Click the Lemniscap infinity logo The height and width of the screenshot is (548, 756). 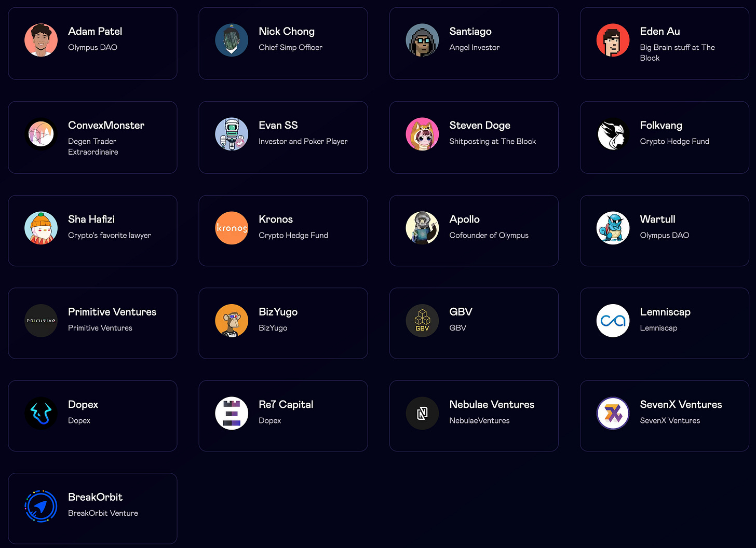coord(613,321)
